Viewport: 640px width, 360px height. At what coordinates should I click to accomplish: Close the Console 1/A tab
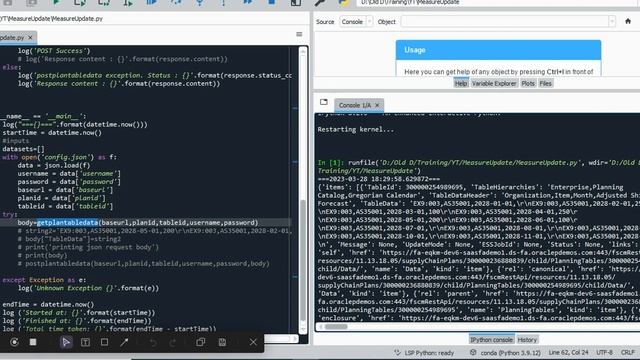(377, 105)
